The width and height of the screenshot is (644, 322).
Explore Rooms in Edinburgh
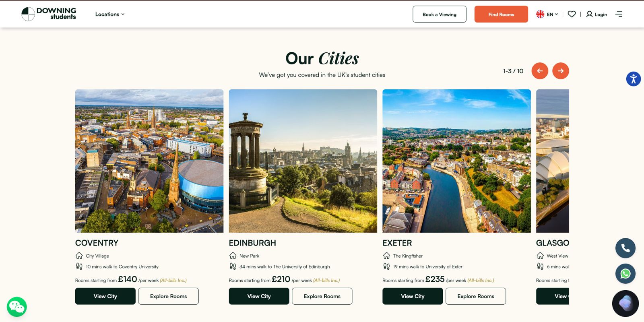(322, 296)
